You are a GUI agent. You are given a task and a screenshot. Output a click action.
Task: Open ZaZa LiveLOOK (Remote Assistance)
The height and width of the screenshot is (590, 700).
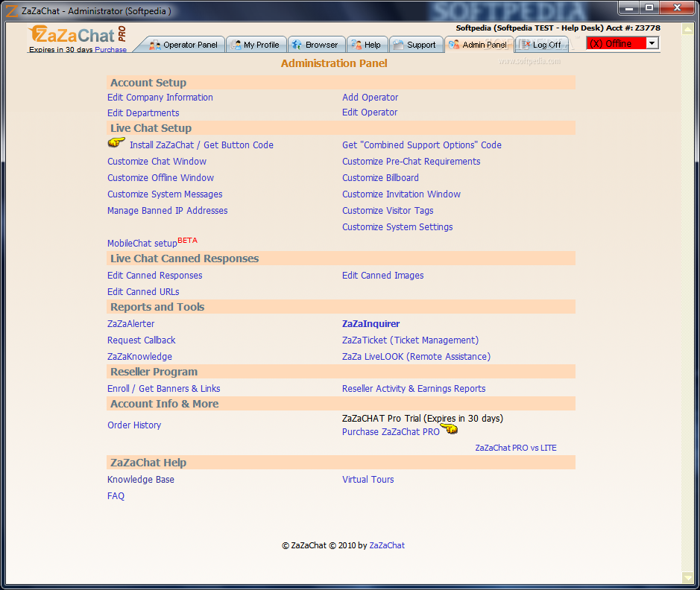tap(416, 356)
